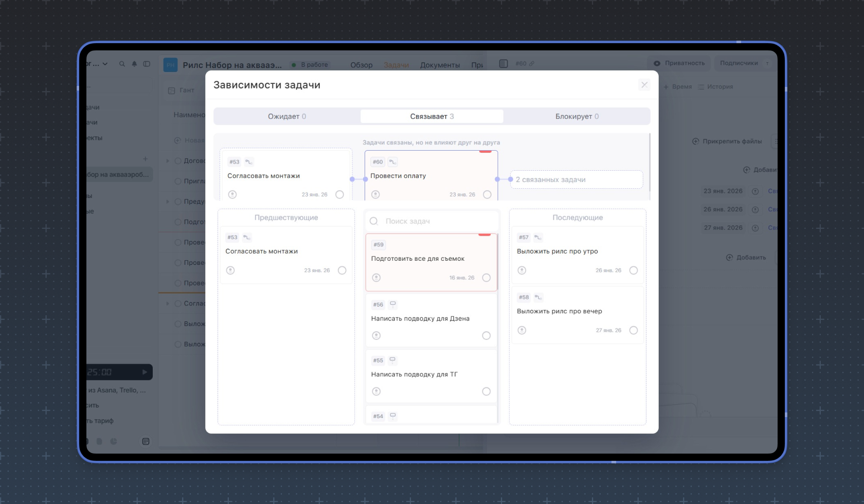Click the Приватность button
The width and height of the screenshot is (864, 504).
click(679, 63)
